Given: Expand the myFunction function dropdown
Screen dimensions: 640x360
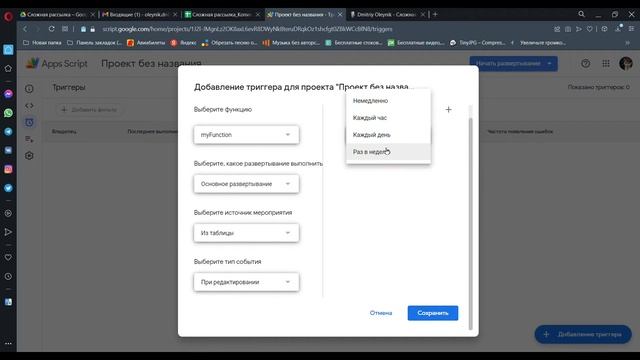Looking at the screenshot, I should click(246, 135).
